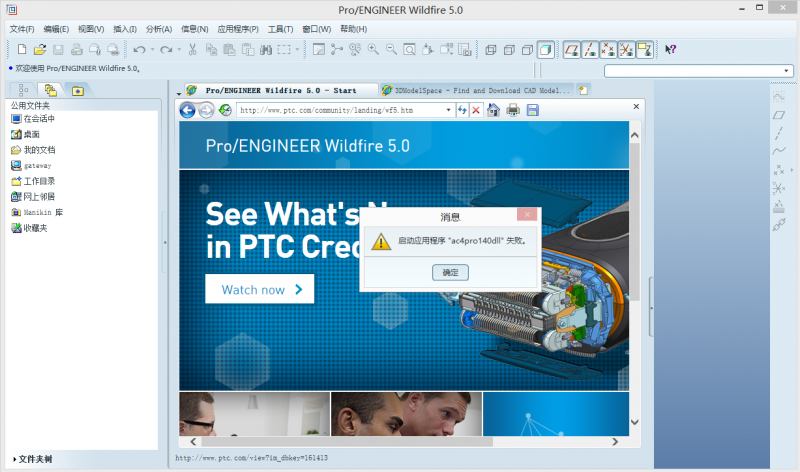Click the browser vertical scrollbar thumb

pyautogui.click(x=634, y=221)
